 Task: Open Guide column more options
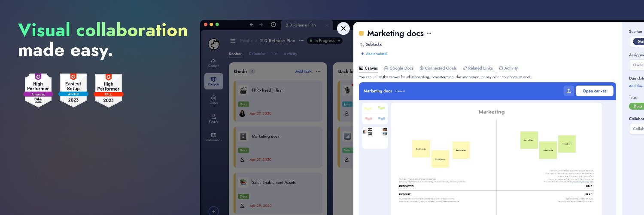point(318,71)
